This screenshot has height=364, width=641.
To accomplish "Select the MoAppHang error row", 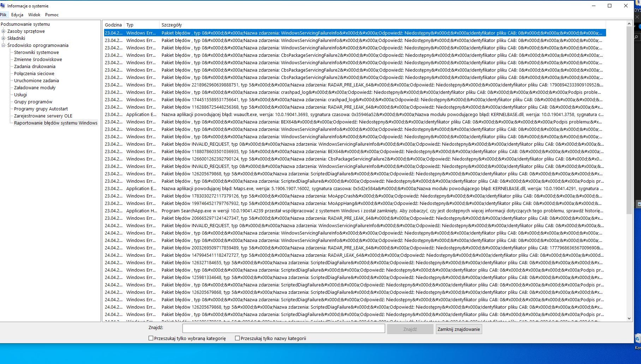I will coord(355,203).
